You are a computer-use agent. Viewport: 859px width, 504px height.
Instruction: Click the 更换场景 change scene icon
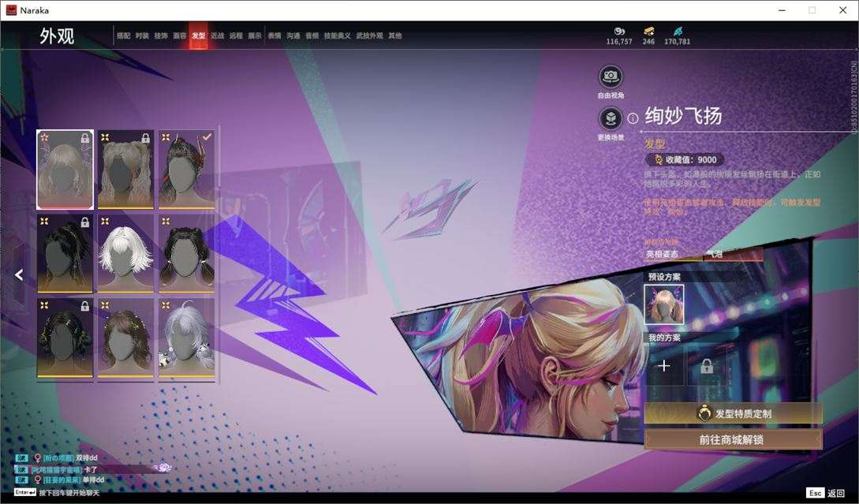click(x=611, y=118)
